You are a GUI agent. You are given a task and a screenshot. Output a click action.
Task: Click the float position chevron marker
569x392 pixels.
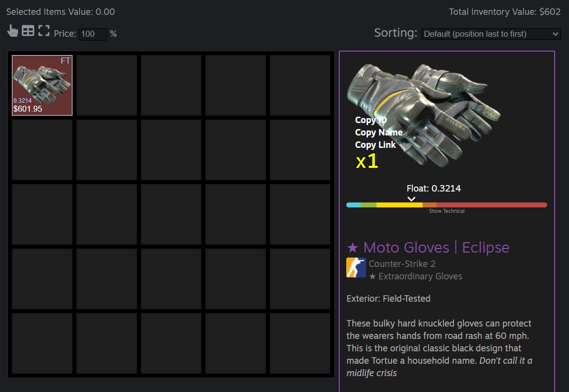pyautogui.click(x=411, y=199)
